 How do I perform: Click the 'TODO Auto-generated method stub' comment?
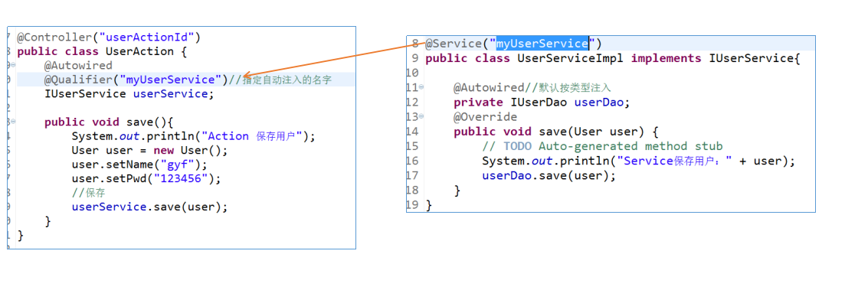coord(602,146)
